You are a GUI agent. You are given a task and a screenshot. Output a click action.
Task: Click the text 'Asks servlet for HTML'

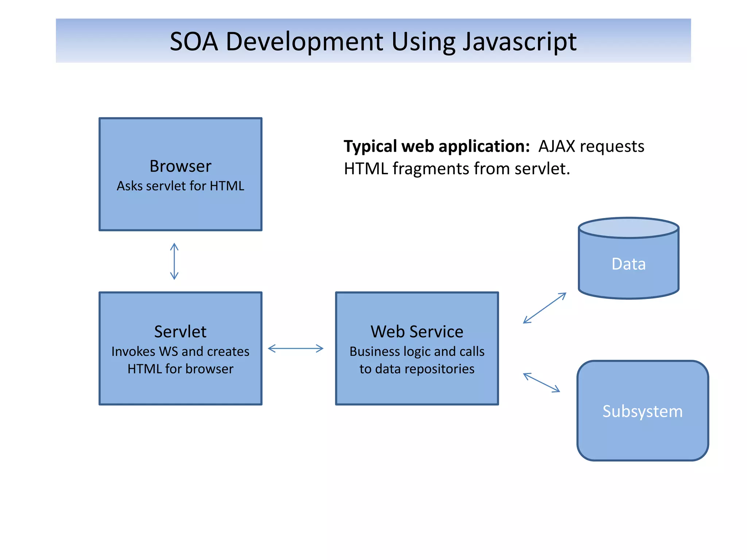(181, 186)
